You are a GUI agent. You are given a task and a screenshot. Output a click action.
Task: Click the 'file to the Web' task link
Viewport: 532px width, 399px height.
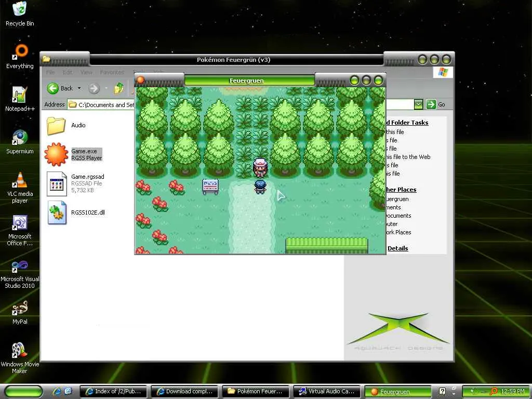click(x=408, y=157)
